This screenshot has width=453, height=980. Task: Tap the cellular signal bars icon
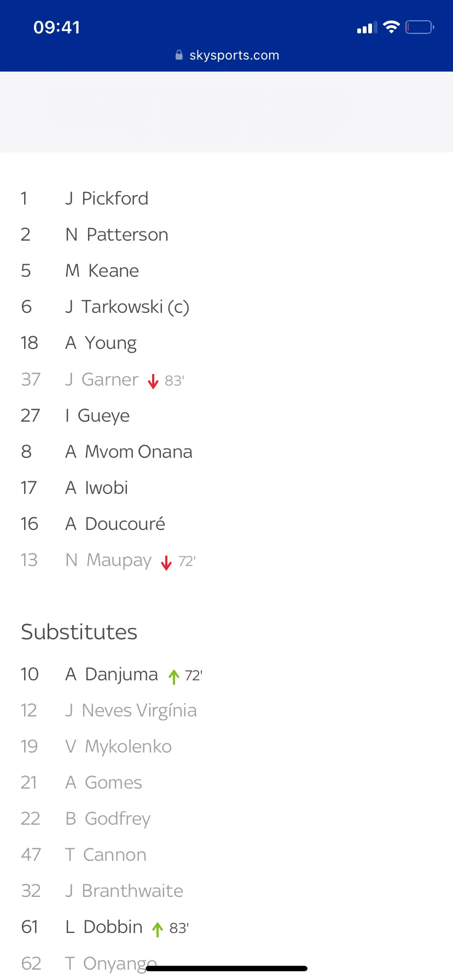365,28
